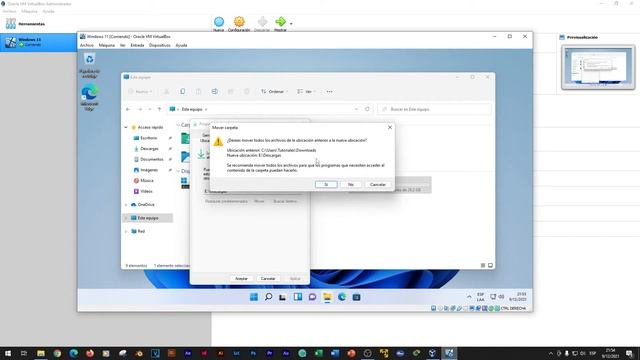Click the guest taskbar File Explorer icon
640x360 pixels.
[327, 297]
